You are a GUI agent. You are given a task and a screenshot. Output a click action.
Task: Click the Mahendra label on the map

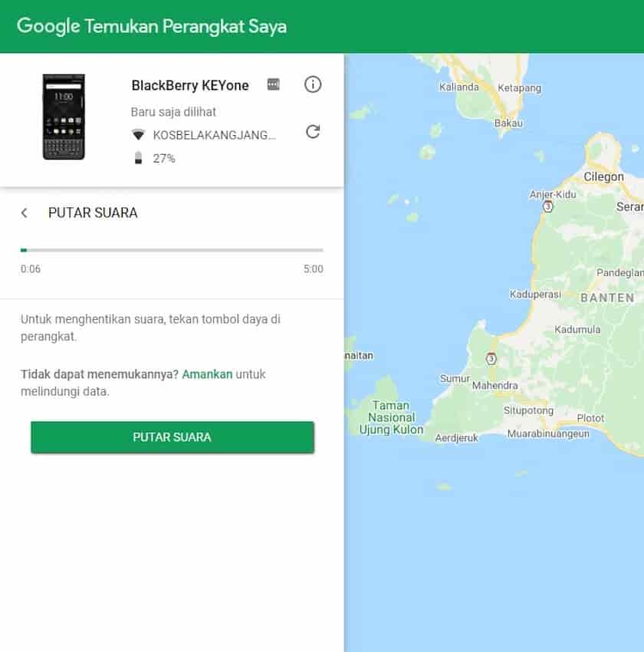[495, 386]
